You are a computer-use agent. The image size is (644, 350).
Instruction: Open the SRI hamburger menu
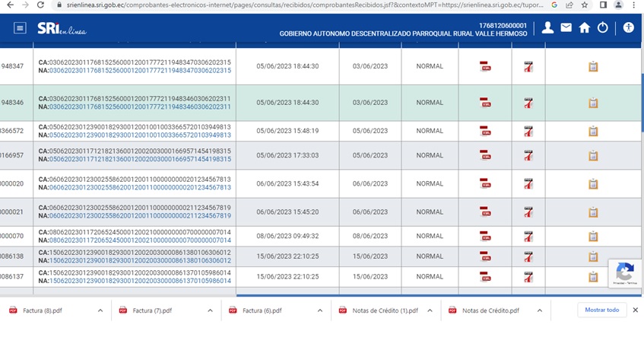click(x=20, y=28)
